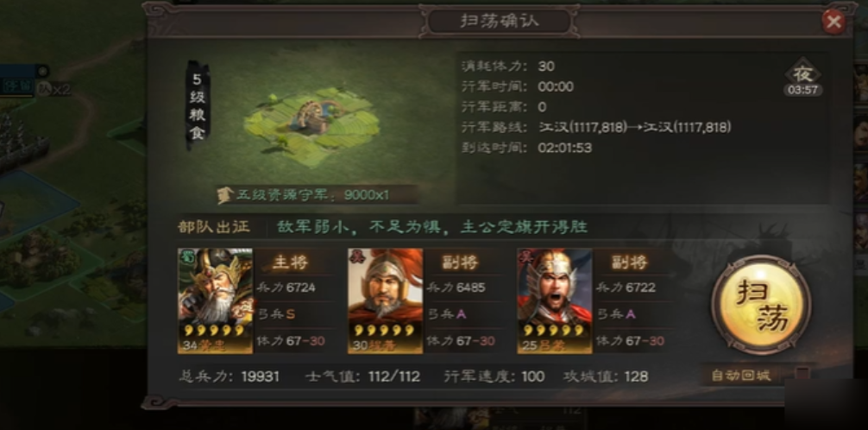Screen dimensions: 868x430
Task: Close the 扫荡确认 dialog with red X
Action: point(833,22)
